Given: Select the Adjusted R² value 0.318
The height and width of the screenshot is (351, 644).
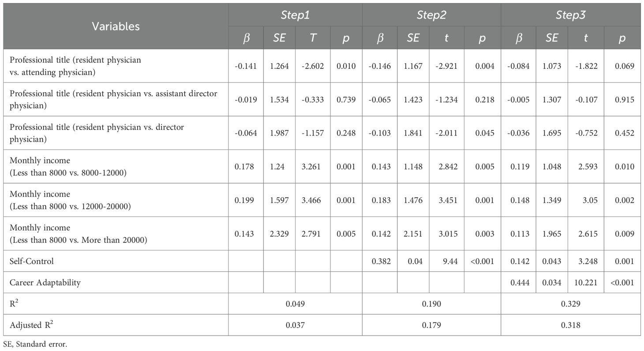Looking at the screenshot, I should pos(570,325).
